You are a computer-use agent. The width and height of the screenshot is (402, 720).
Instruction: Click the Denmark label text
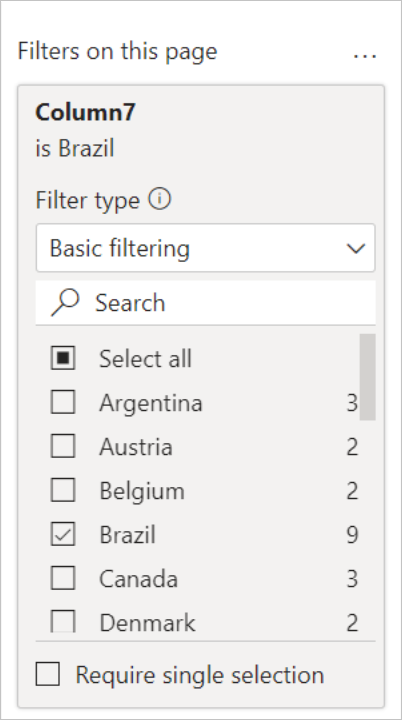point(147,623)
